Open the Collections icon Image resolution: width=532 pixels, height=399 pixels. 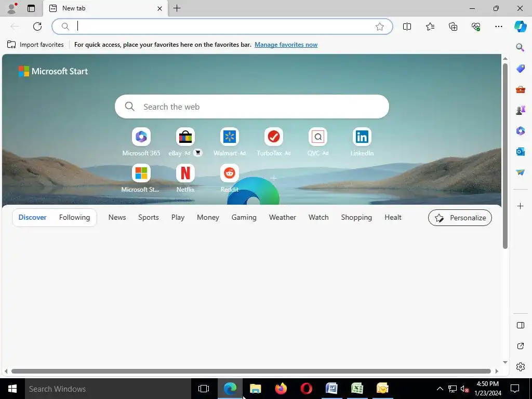453,26
